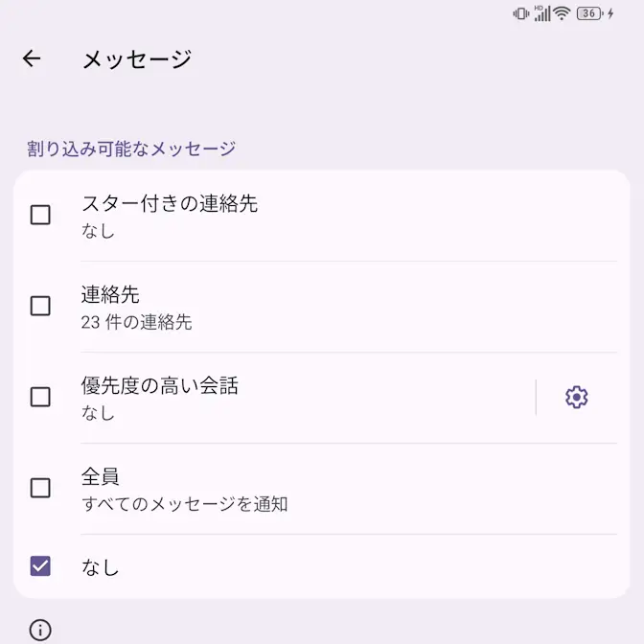Tap the なし label text
644x644 pixels.
tap(100, 567)
